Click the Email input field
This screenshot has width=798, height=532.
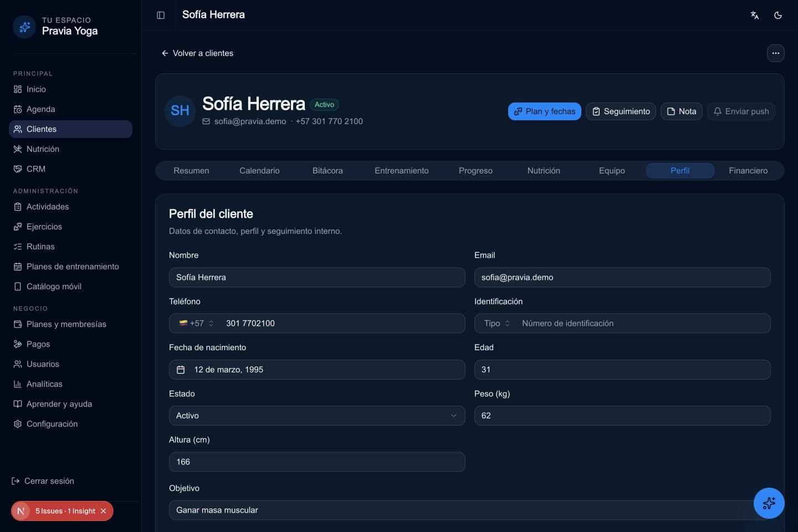tap(622, 278)
